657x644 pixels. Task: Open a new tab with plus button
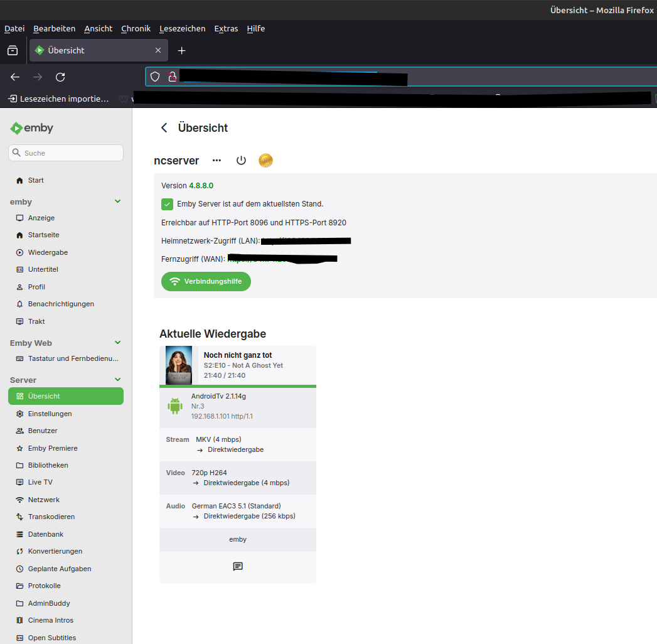181,51
